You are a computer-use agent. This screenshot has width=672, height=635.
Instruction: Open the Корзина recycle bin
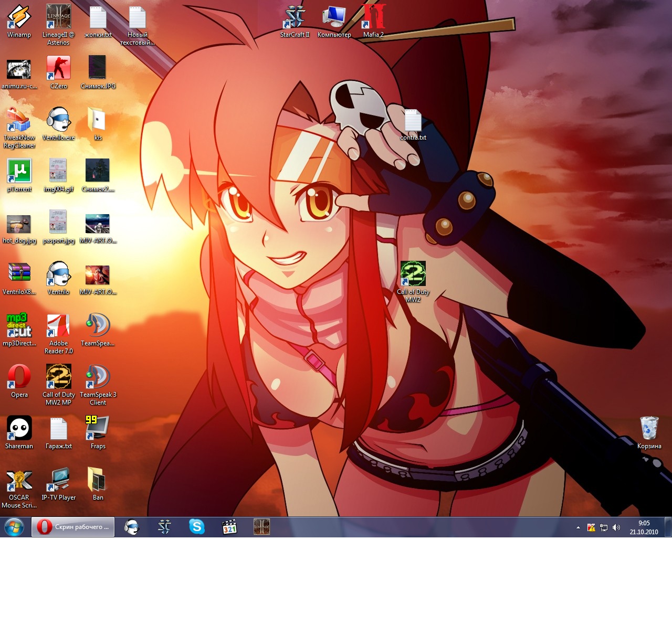(x=649, y=429)
